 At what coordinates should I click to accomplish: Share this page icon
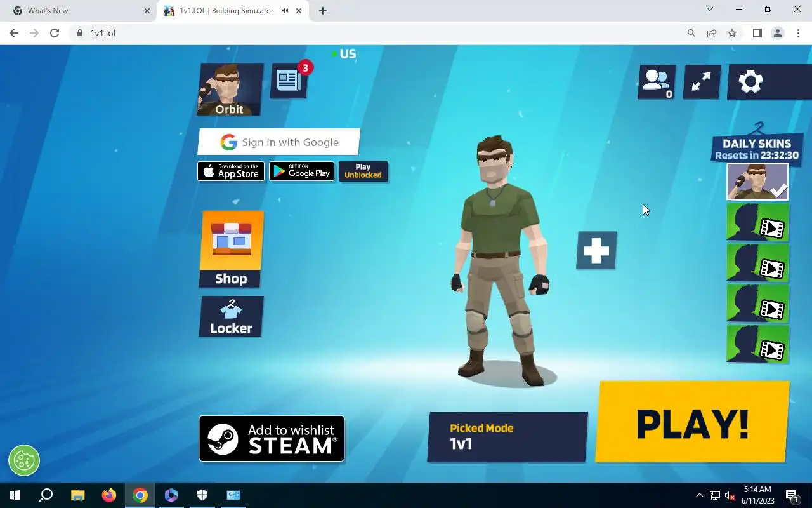(x=712, y=33)
